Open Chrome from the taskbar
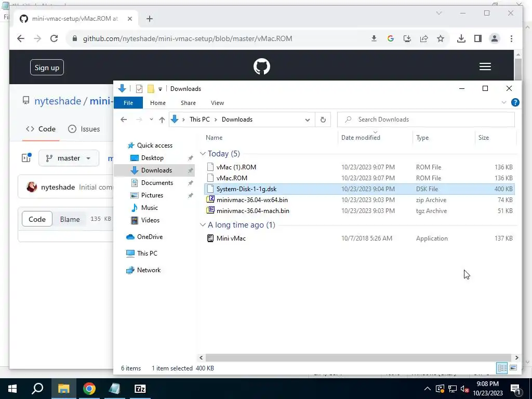Screen dimensions: 532x399 click(89, 389)
